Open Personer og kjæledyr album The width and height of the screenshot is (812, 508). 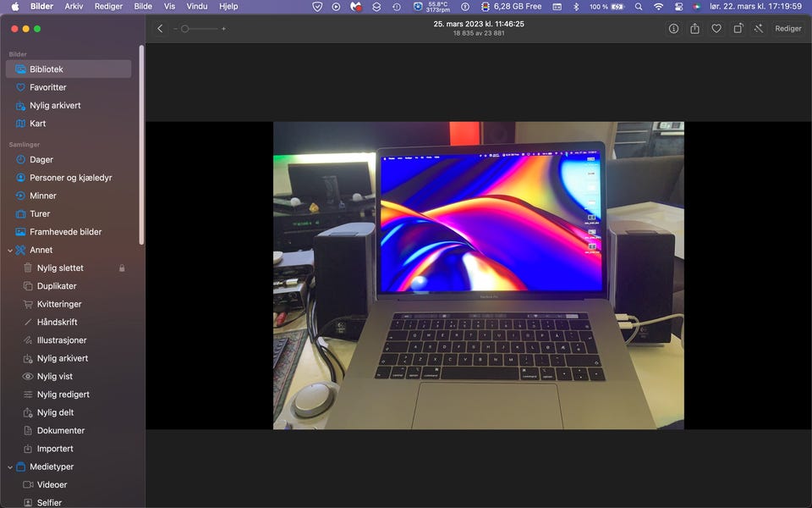click(70, 178)
